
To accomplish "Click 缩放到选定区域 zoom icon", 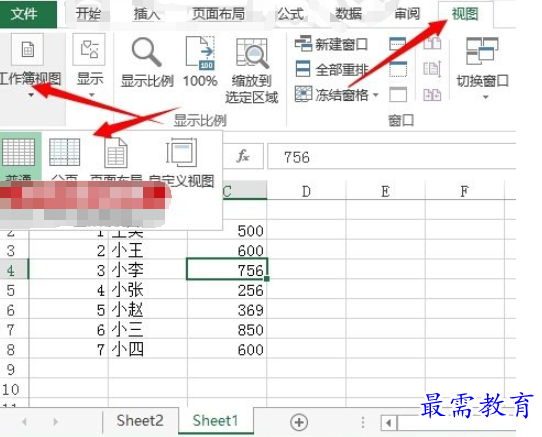I will pyautogui.click(x=252, y=71).
